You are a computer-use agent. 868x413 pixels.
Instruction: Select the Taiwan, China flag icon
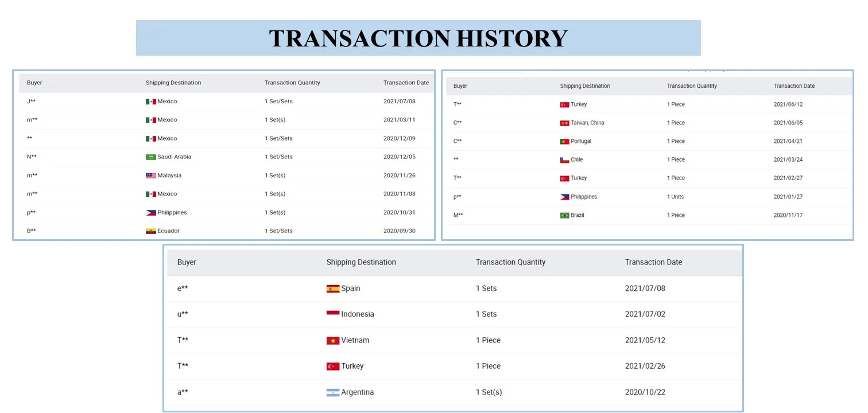pos(565,123)
